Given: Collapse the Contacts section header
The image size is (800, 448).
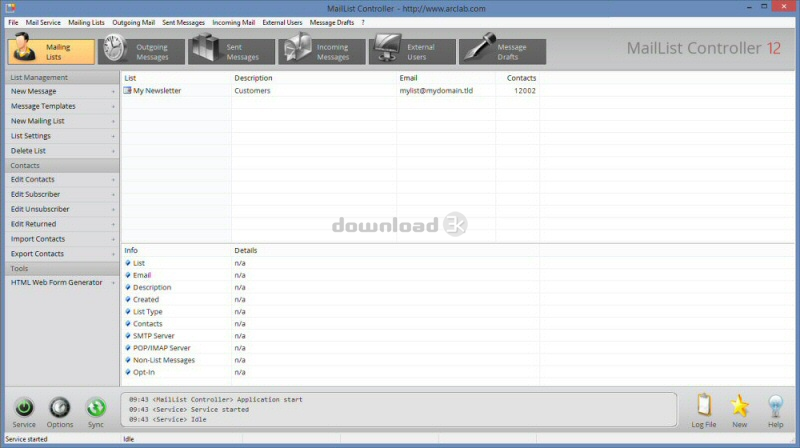Looking at the screenshot, I should point(62,165).
